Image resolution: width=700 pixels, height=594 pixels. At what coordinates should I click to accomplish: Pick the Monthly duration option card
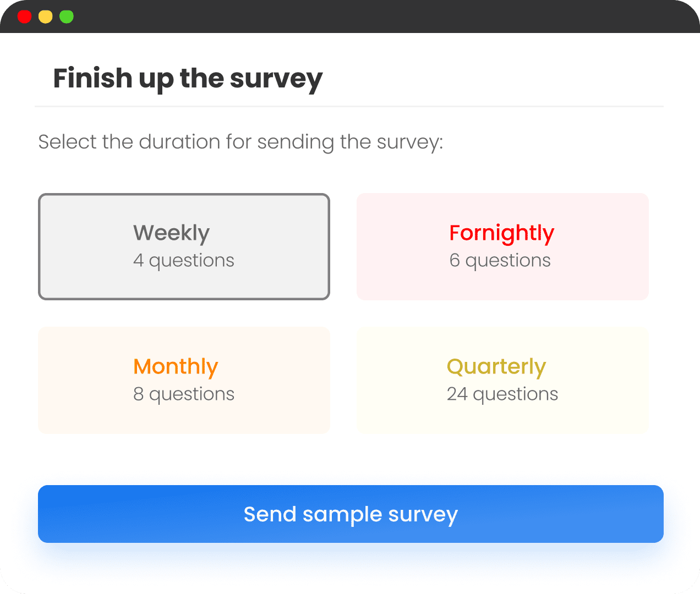point(184,380)
